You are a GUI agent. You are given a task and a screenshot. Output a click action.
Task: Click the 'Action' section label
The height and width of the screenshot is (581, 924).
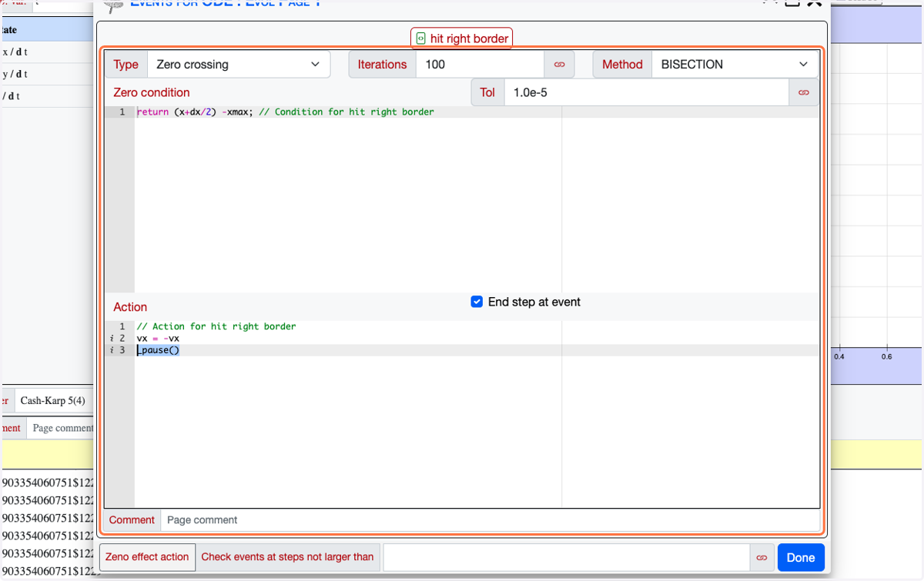130,307
